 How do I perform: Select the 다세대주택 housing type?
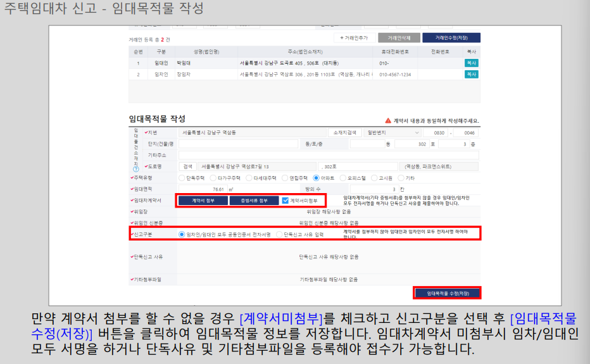click(249, 178)
